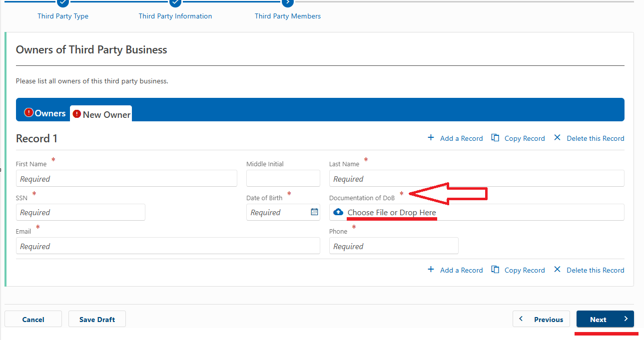Go to the Third Party Type step
Image resolution: width=644 pixels, height=340 pixels.
[63, 16]
